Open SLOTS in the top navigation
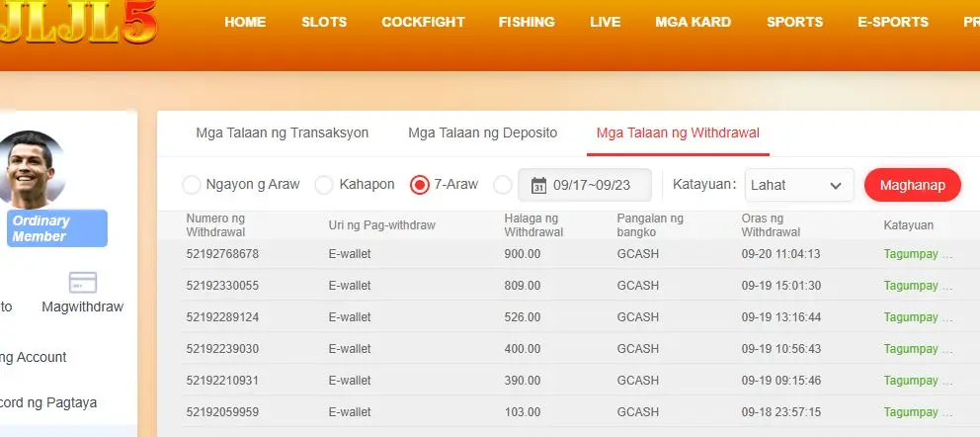Viewport: 980px width, 437px height. click(324, 22)
